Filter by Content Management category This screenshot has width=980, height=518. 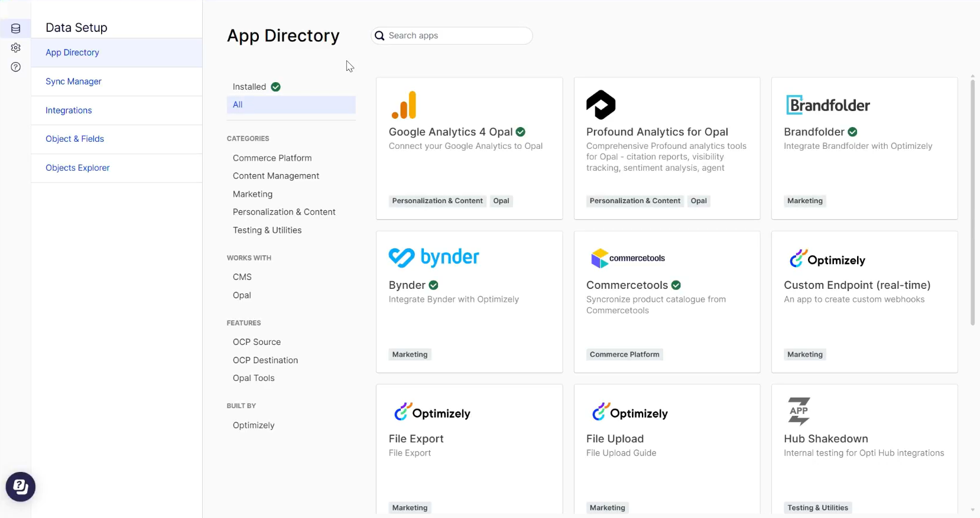click(x=276, y=176)
